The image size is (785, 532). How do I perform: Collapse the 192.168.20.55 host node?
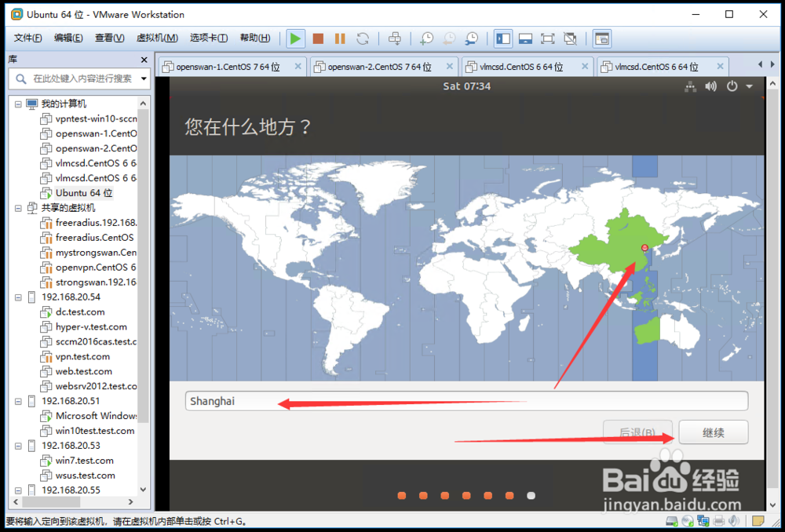click(x=19, y=490)
